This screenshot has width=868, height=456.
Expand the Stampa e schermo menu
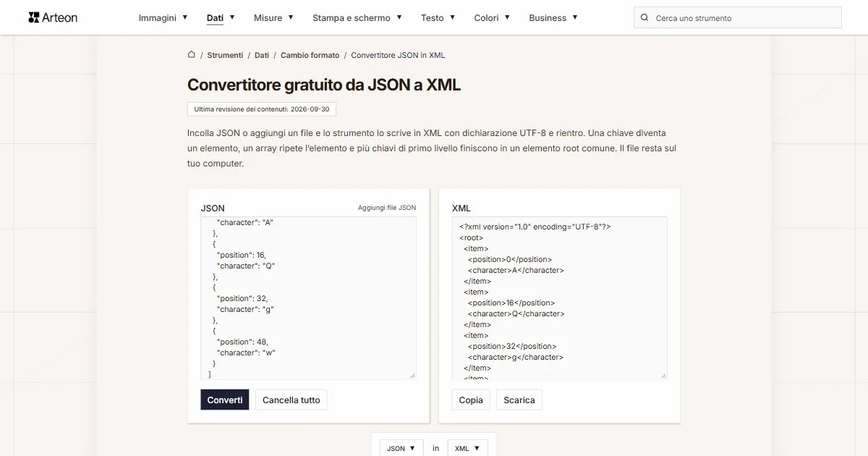pyautogui.click(x=357, y=17)
